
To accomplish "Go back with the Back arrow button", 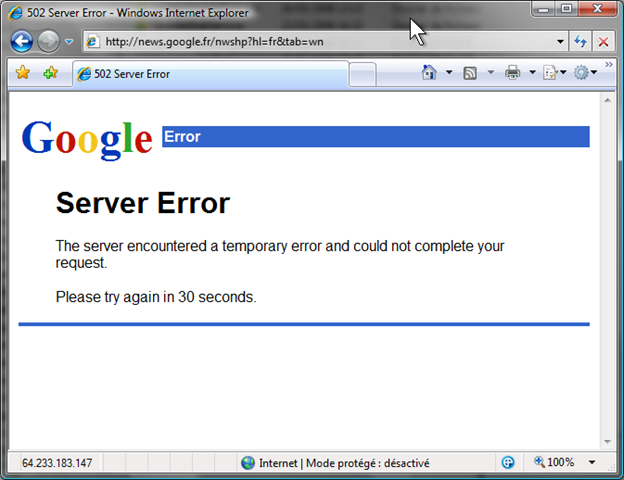I will pyautogui.click(x=21, y=41).
